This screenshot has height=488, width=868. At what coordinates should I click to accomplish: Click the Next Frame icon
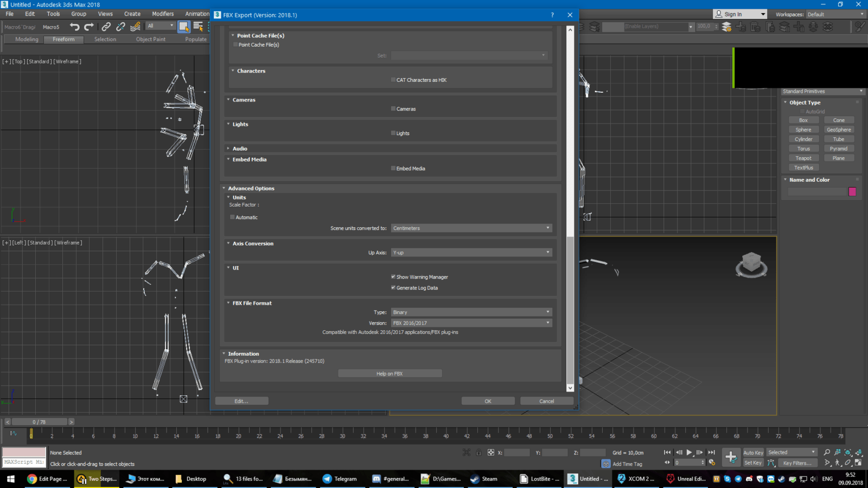[x=700, y=452]
